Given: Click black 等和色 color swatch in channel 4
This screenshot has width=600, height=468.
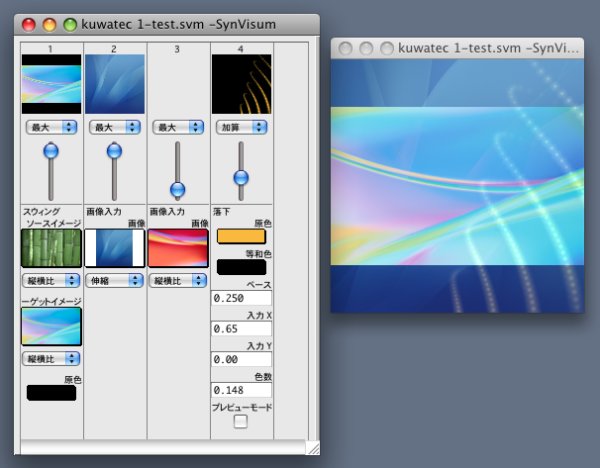Looking at the screenshot, I should [241, 267].
